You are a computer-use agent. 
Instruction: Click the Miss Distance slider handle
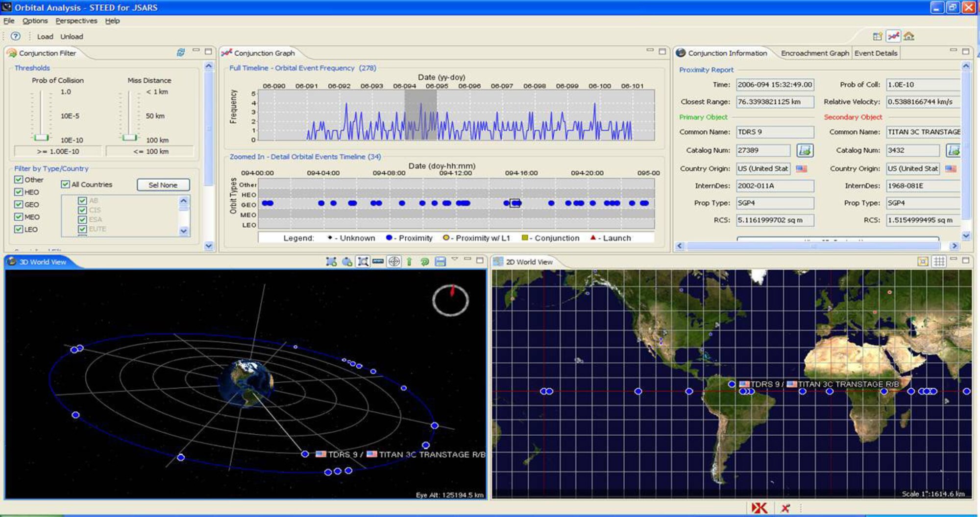pyautogui.click(x=129, y=137)
